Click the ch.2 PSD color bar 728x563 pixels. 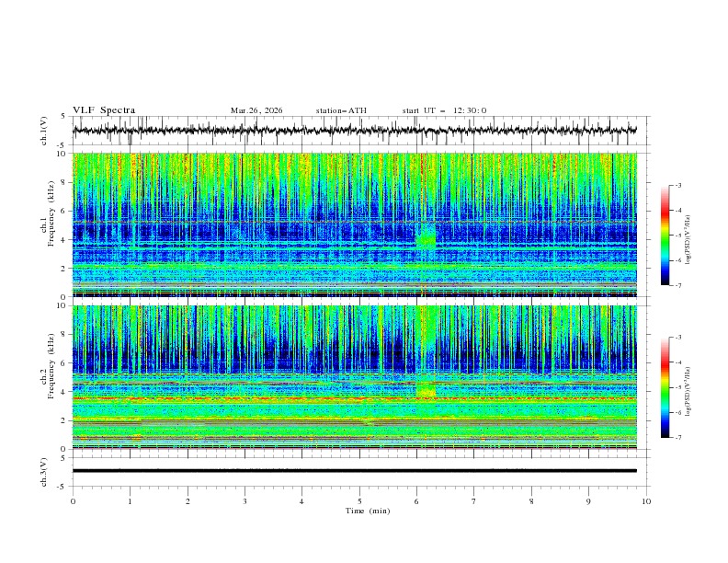[665, 387]
